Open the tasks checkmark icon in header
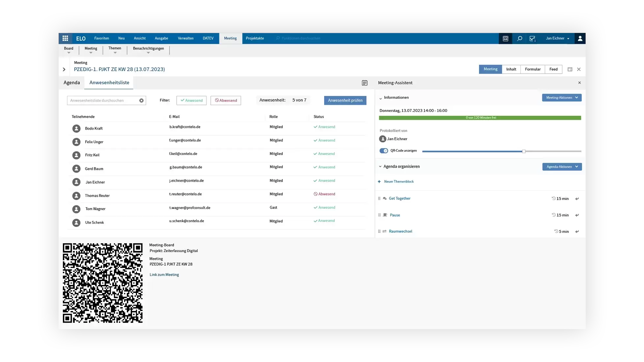This screenshot has width=644, height=362. click(x=532, y=39)
